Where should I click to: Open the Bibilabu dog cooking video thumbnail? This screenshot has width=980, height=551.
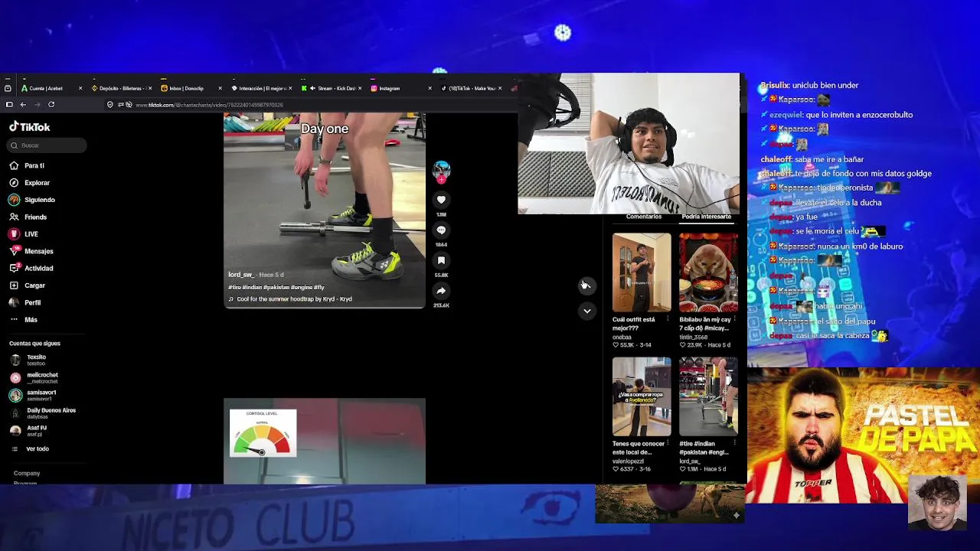coord(708,273)
